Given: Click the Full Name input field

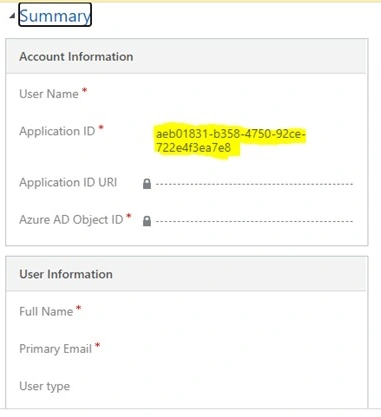Looking at the screenshot, I should (254, 311).
